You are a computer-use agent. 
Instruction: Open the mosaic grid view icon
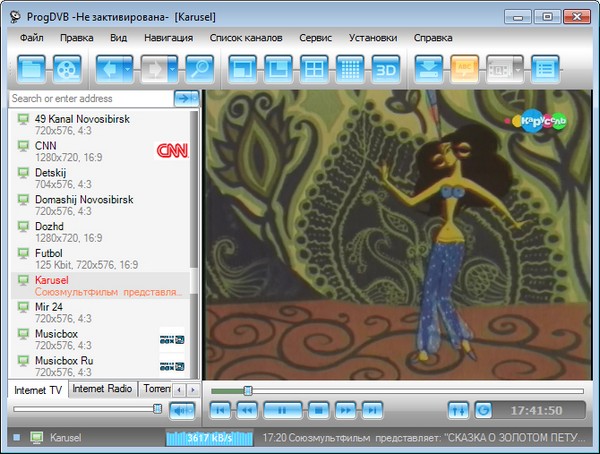[x=349, y=69]
